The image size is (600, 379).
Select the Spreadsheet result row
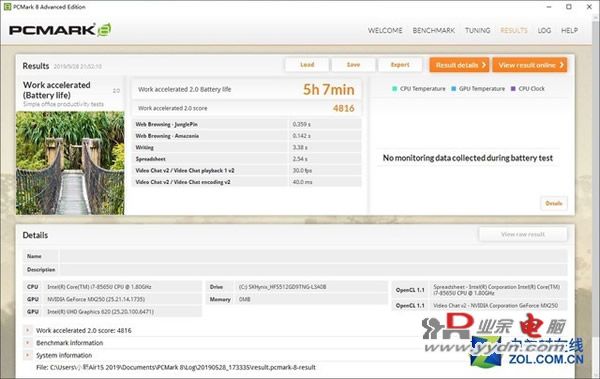247,158
